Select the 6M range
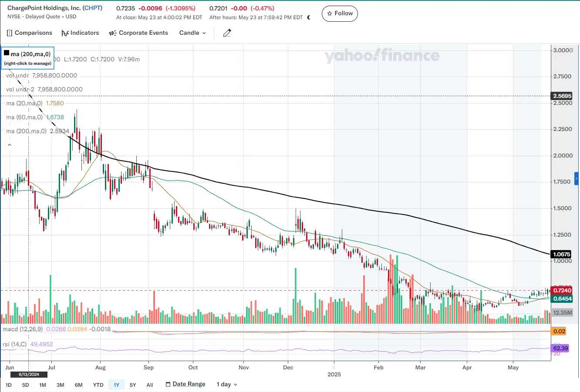 (78, 385)
